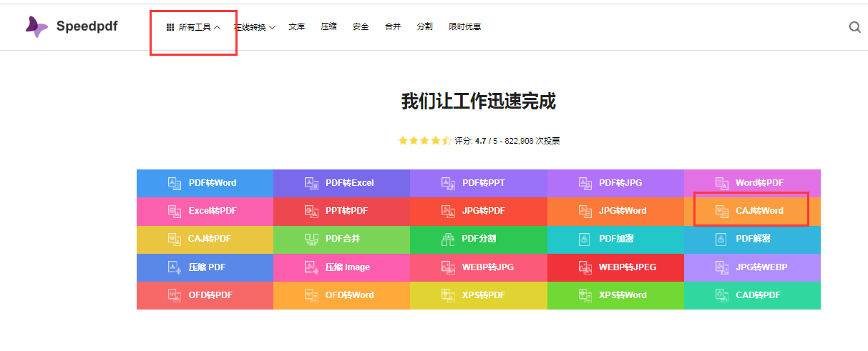The height and width of the screenshot is (351, 868).
Task: Click the XPS转PDF tile icon
Action: (x=449, y=295)
